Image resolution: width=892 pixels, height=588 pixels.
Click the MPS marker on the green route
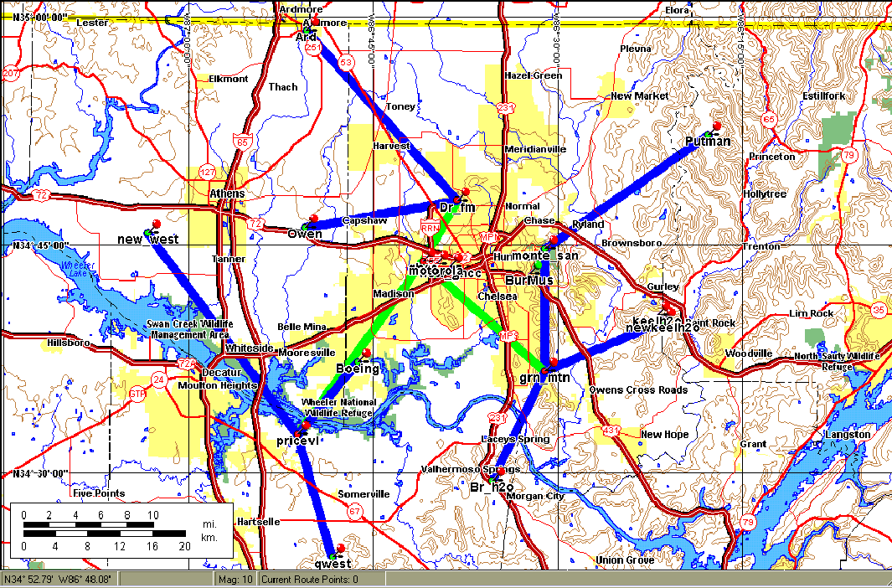[508, 336]
